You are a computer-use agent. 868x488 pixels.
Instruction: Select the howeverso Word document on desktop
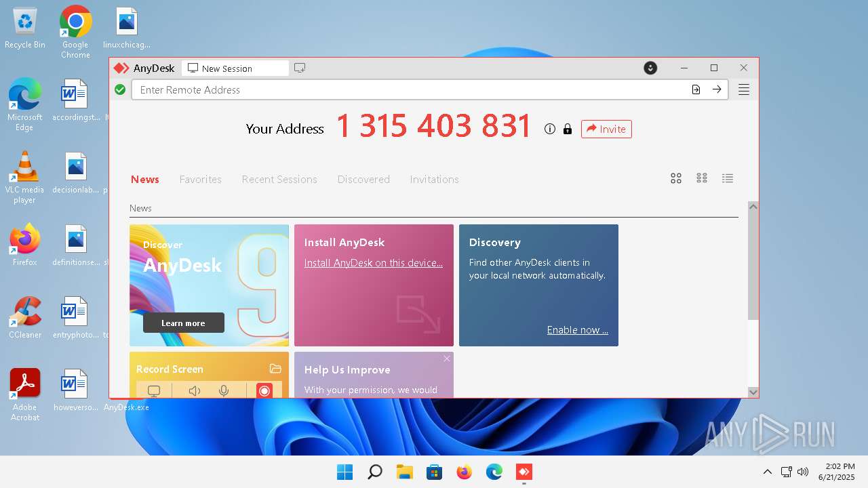pyautogui.click(x=76, y=390)
